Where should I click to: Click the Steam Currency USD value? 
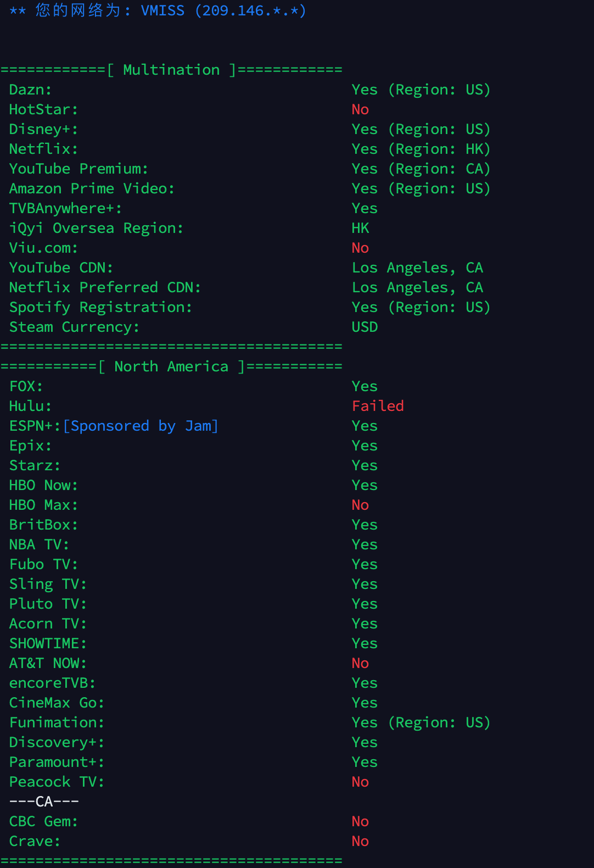365,327
